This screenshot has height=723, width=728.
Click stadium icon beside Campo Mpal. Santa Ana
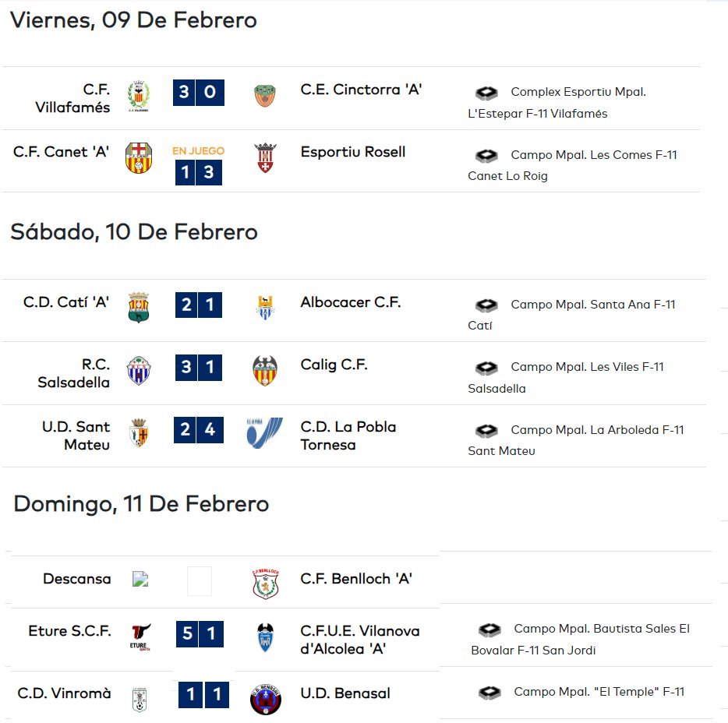[486, 305]
